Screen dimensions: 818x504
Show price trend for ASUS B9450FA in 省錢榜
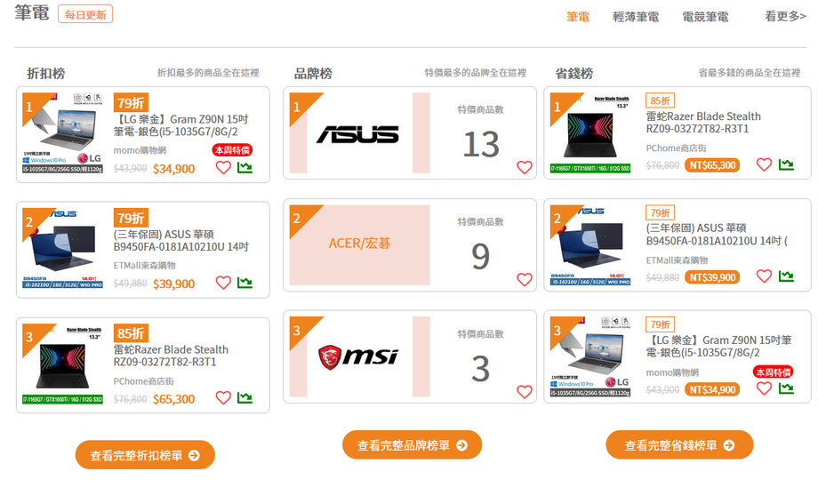tap(786, 276)
